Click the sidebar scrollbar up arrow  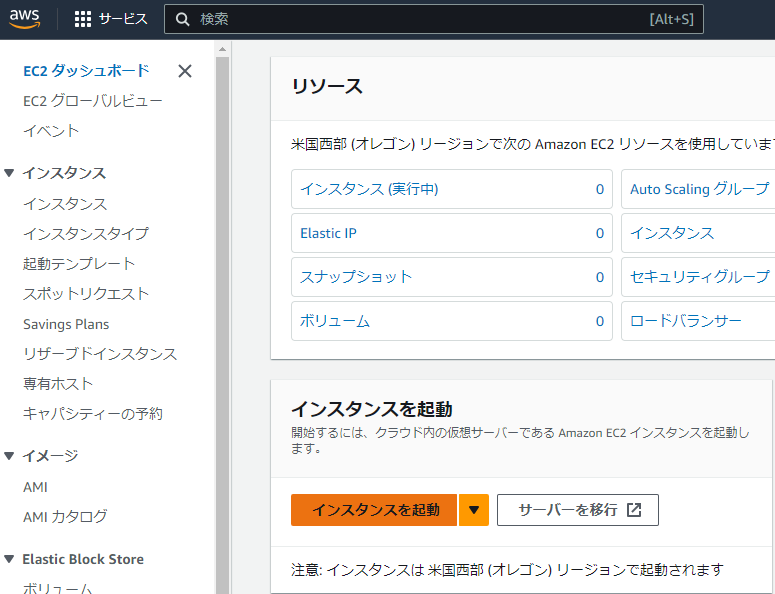coord(222,49)
